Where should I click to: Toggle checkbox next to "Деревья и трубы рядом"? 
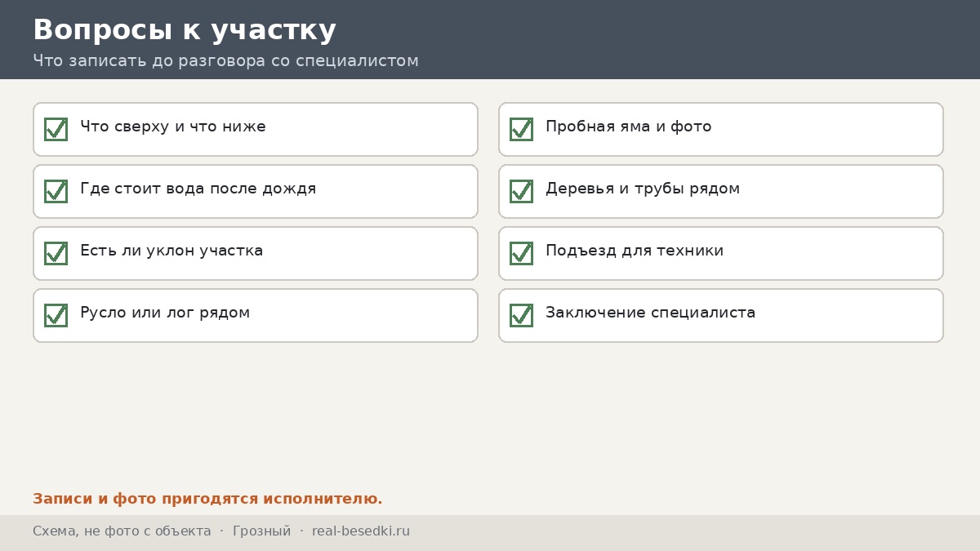[521, 191]
